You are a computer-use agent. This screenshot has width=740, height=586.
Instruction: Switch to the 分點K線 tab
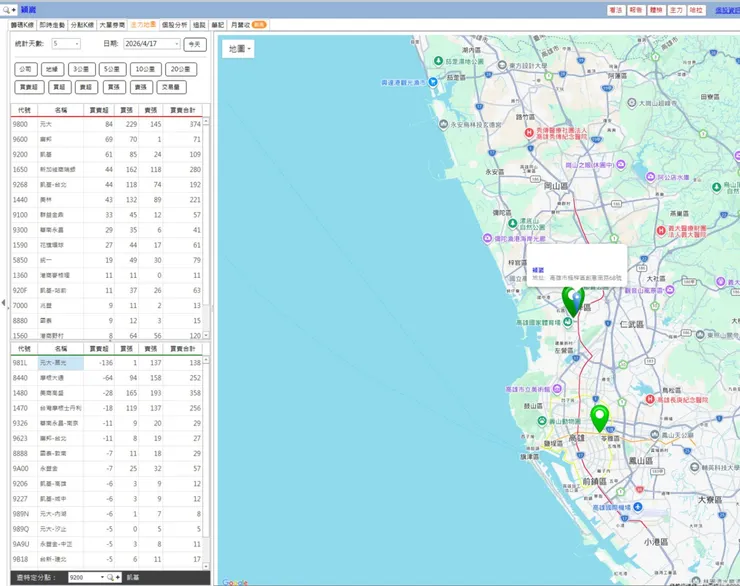pyautogui.click(x=83, y=24)
